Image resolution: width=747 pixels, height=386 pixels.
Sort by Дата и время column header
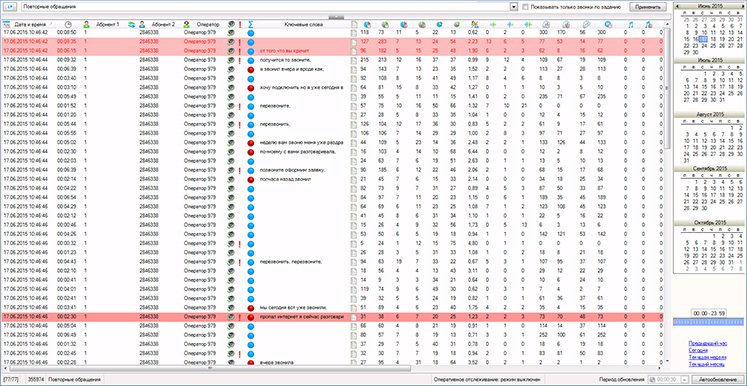click(x=30, y=24)
